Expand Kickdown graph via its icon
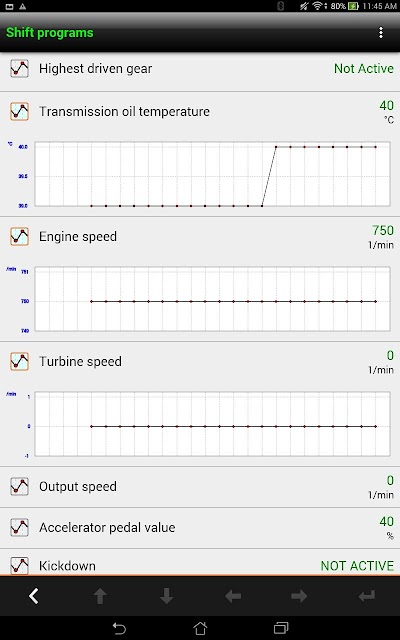 coord(19,566)
